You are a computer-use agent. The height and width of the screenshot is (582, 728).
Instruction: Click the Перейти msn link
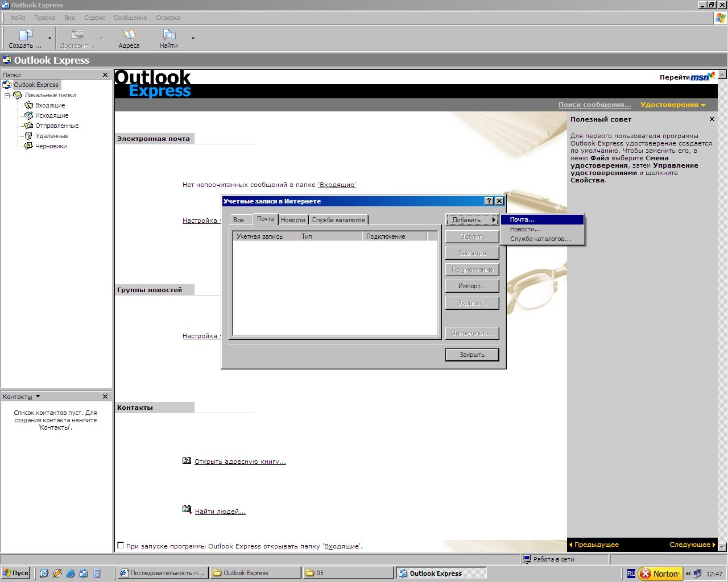tap(686, 77)
